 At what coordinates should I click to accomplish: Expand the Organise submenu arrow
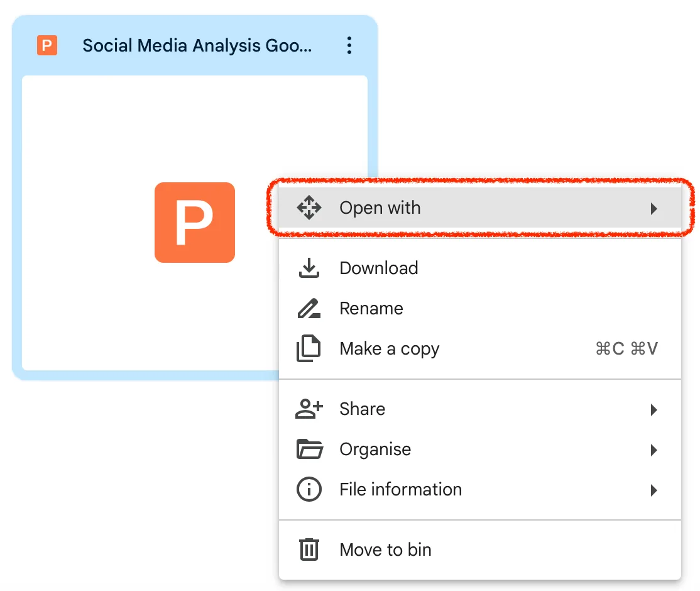654,450
